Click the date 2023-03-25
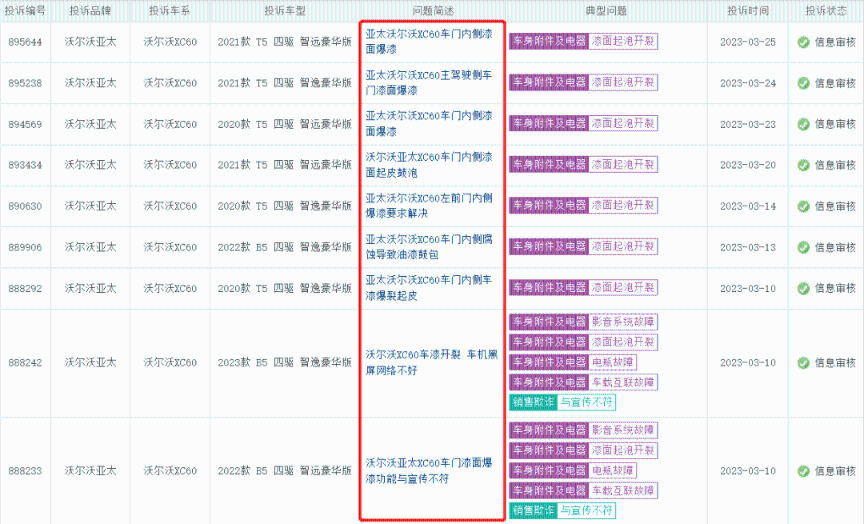This screenshot has width=864, height=524. 748,42
